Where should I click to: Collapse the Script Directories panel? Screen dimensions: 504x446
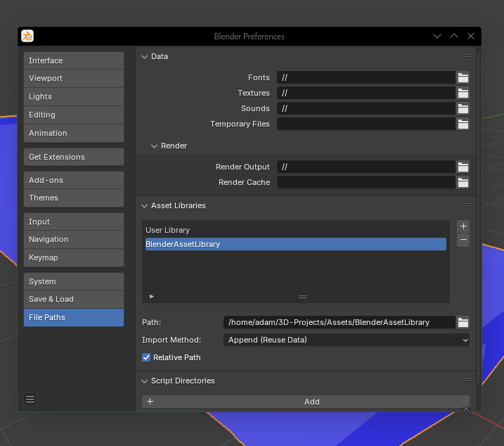[145, 381]
